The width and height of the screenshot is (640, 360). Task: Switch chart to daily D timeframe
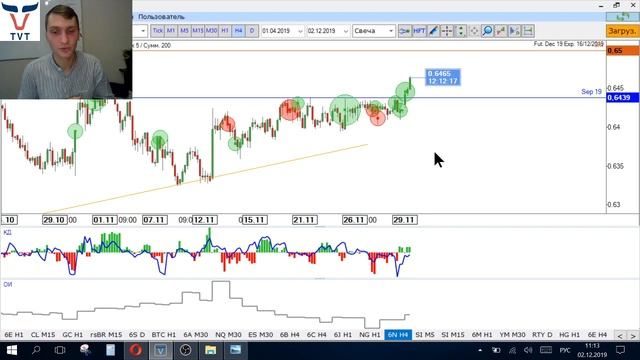point(252,31)
